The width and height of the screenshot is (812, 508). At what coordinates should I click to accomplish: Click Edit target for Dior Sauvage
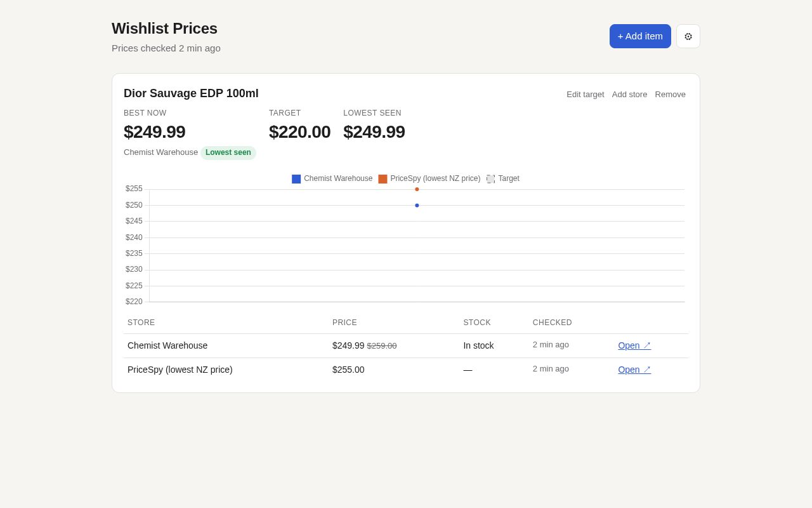point(586,95)
